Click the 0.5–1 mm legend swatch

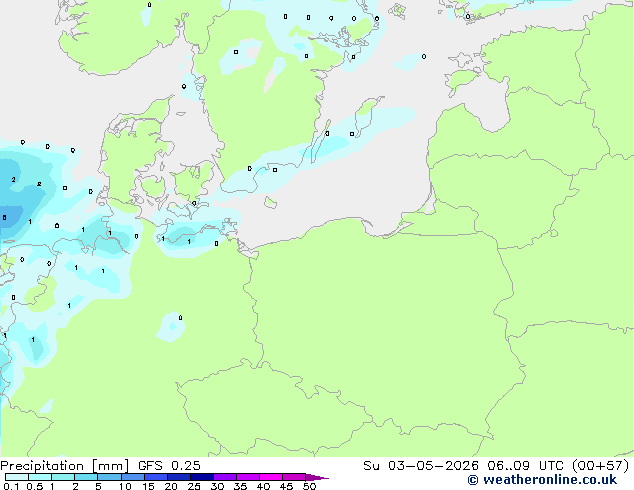coord(40,477)
